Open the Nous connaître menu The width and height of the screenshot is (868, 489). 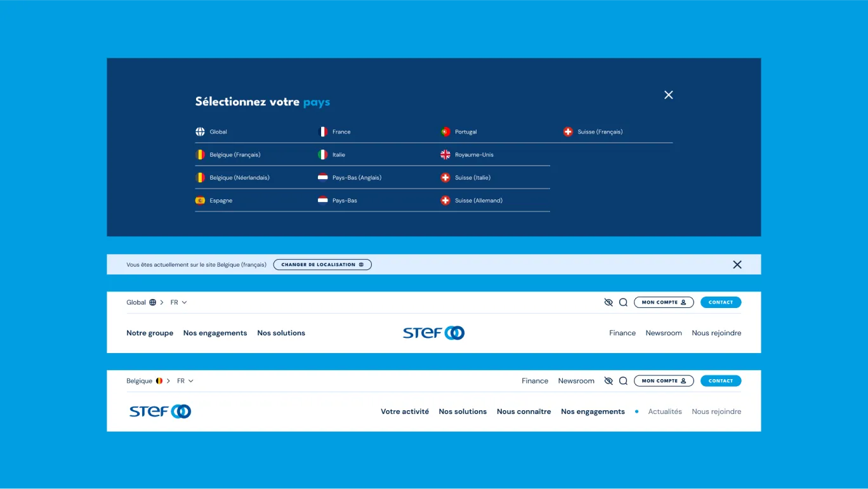[x=524, y=412]
